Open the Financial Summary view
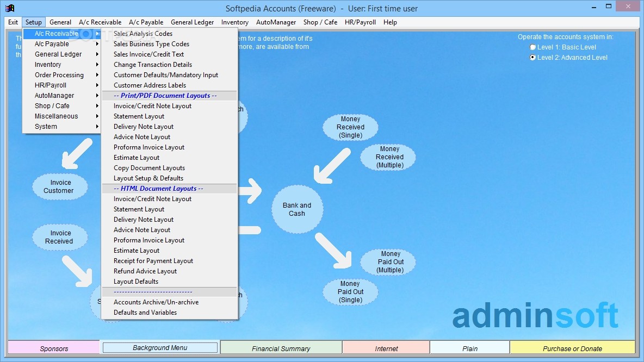644x362 pixels. click(x=281, y=348)
